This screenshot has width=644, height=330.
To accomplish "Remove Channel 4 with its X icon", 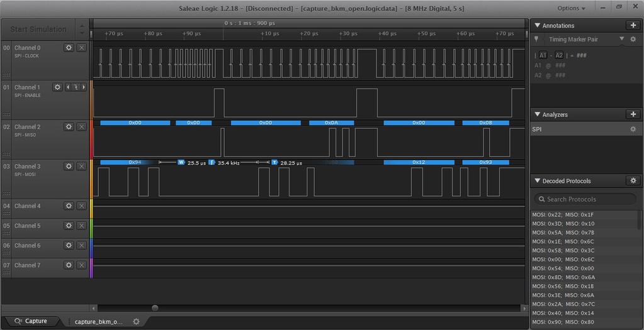I will coord(82,206).
